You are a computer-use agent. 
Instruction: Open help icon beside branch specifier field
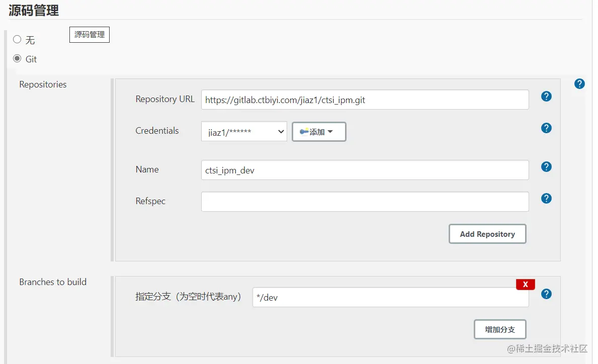tap(546, 294)
